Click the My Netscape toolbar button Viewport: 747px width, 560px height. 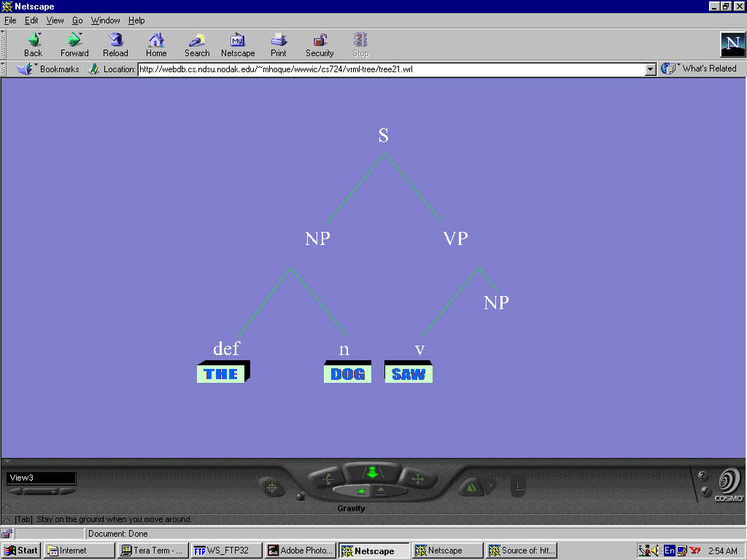(x=238, y=44)
